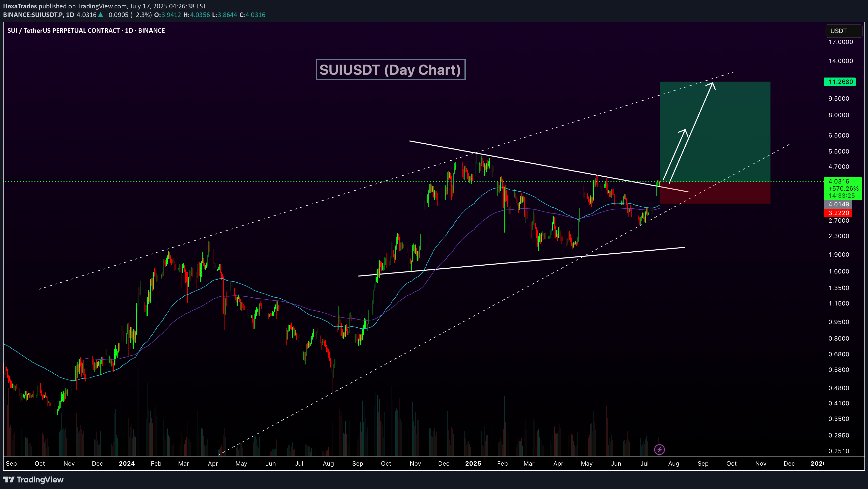Click the 0.5800 price axis label

tap(839, 370)
